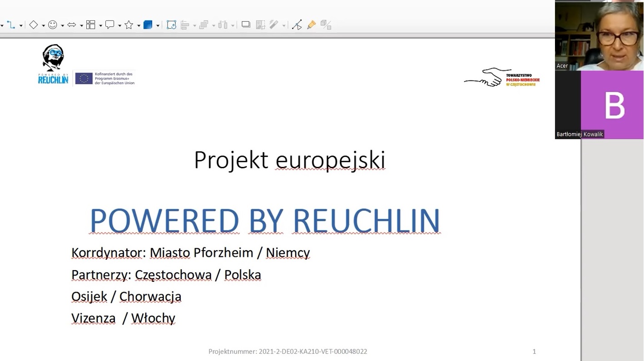Click the 'Projekt europejski' heading
Image resolution: width=644 pixels, height=361 pixels.
pos(289,160)
